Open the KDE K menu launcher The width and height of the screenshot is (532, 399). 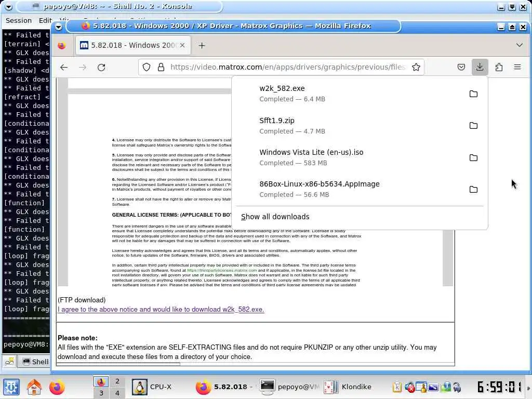(x=11, y=387)
